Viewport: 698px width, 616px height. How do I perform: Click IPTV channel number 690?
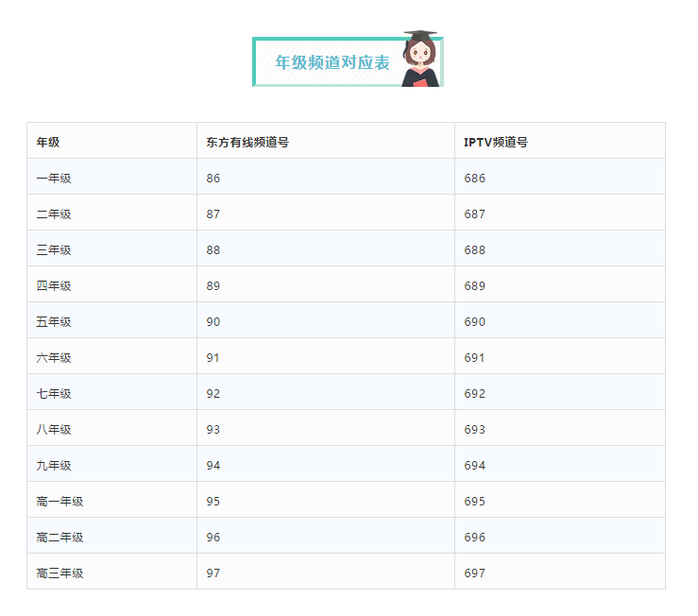coord(475,321)
